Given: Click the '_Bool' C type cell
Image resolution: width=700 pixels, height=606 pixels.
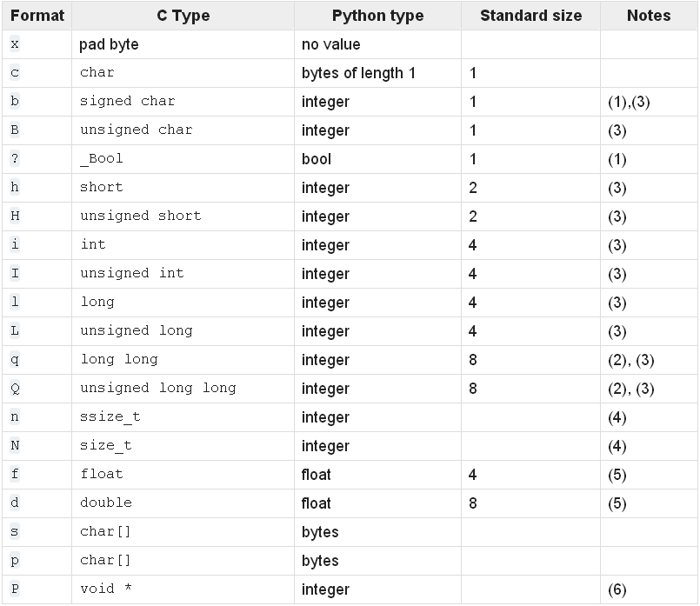Looking at the screenshot, I should (102, 158).
